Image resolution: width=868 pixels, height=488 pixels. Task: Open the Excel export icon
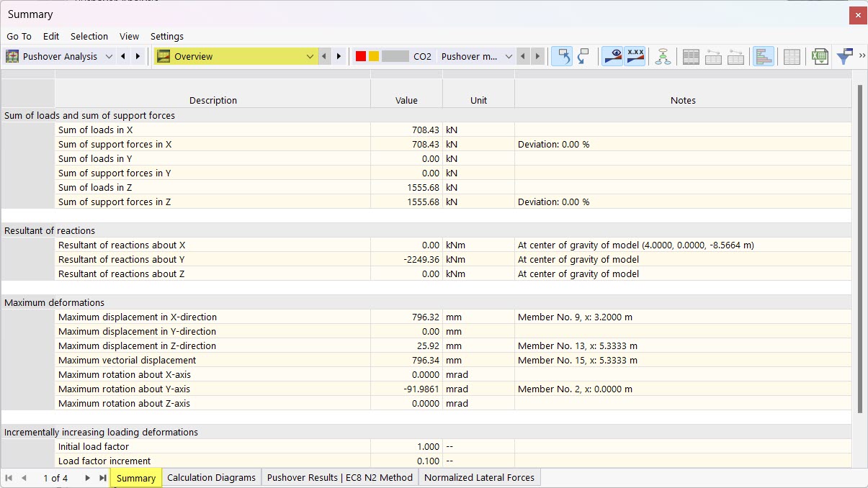[819, 56]
